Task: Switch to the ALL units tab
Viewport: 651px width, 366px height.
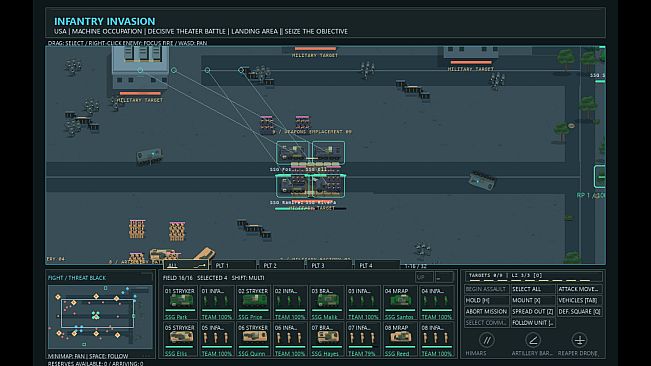Action: pos(186,265)
